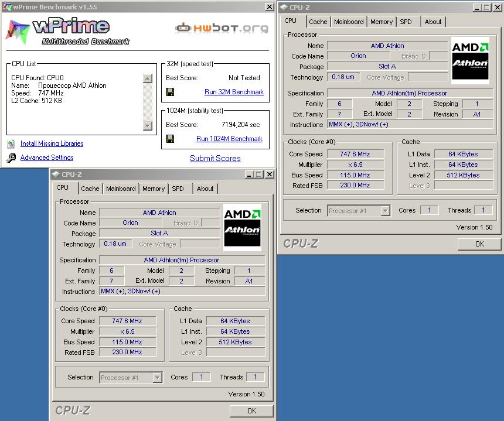
Task: Click Package Slot A field in upper CPU-Z
Action: coord(387,67)
